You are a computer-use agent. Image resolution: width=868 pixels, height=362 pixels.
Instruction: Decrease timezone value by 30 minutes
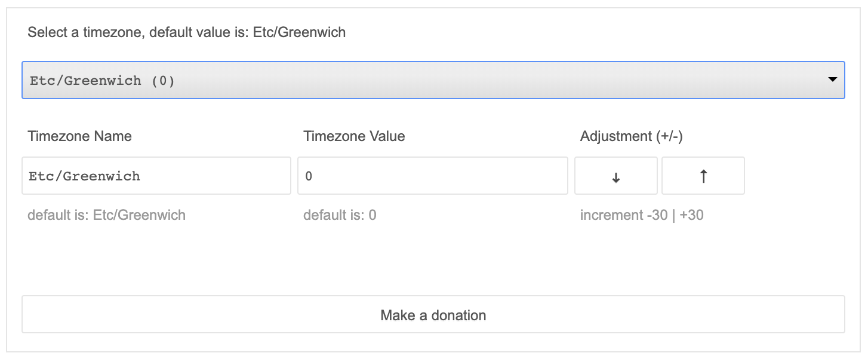click(x=615, y=175)
